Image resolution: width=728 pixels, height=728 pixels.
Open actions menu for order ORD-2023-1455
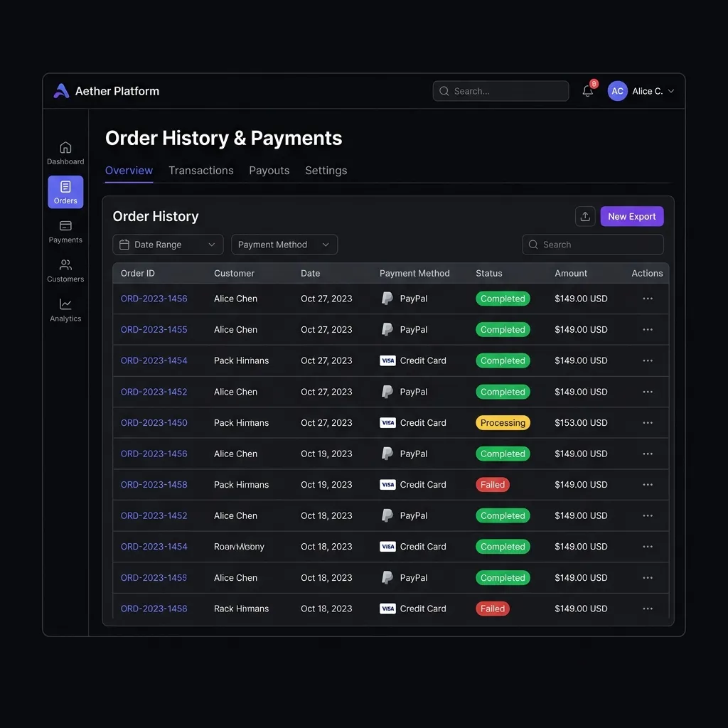tap(647, 330)
